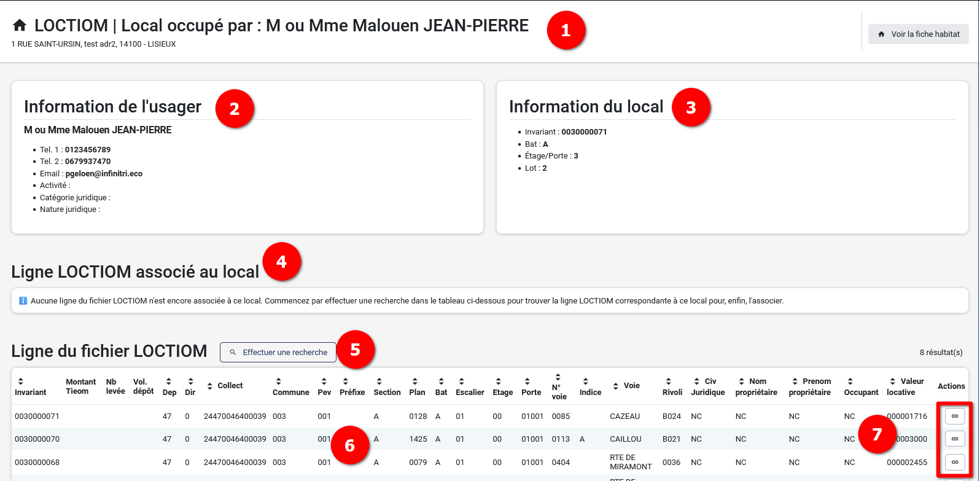Click the Section column sort arrows

click(379, 381)
